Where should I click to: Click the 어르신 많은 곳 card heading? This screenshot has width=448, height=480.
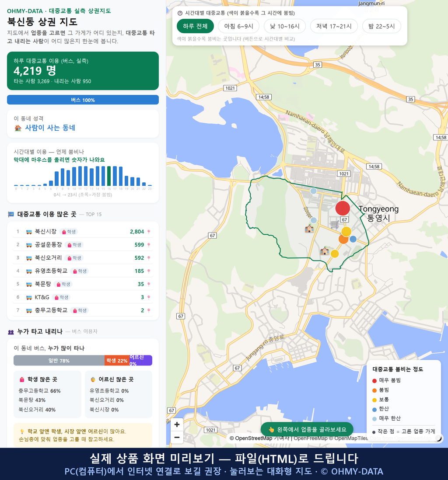(116, 379)
